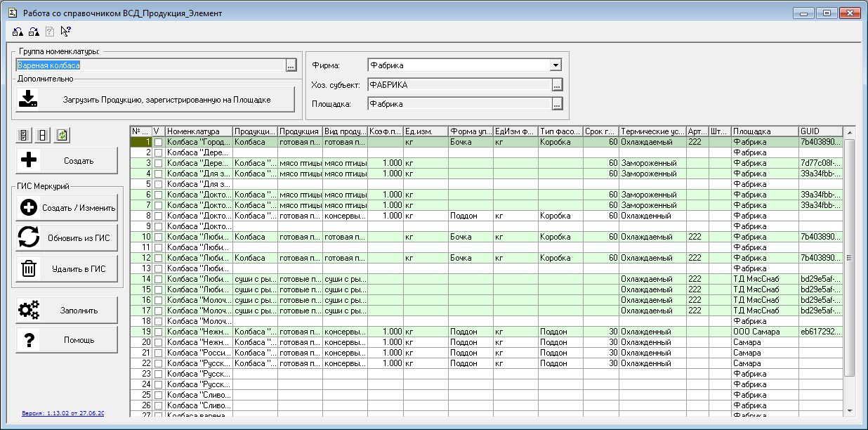Click ТД МясСнаб cell in row 14
Viewport: 868px width, 430px height.
point(765,279)
